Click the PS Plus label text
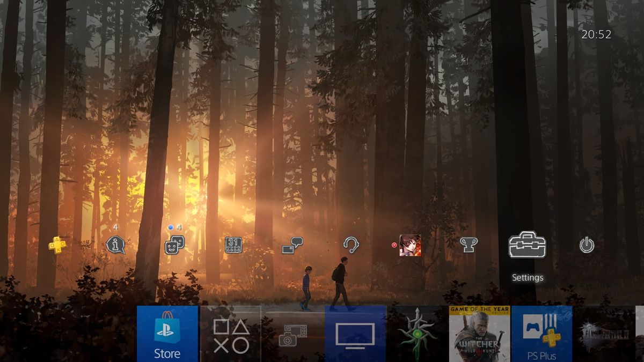644x362 pixels. [x=541, y=356]
